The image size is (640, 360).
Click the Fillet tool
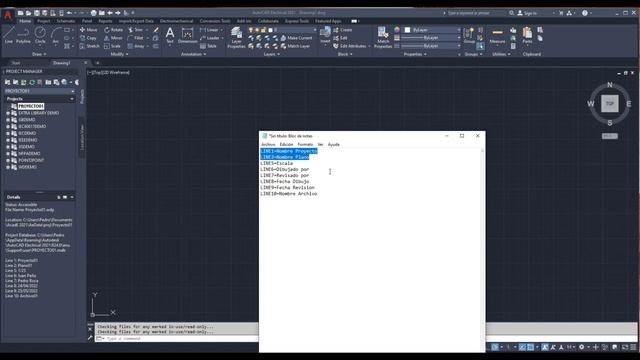coord(136,38)
